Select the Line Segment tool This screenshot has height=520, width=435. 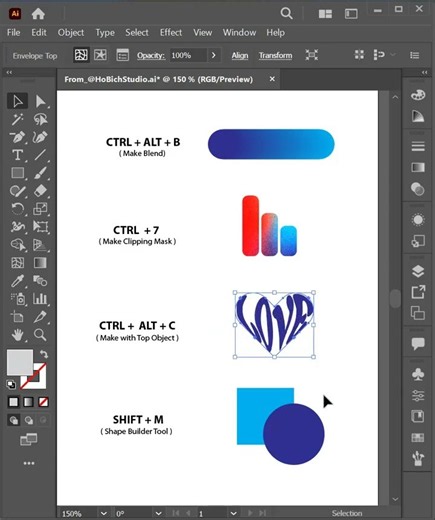[x=40, y=155]
